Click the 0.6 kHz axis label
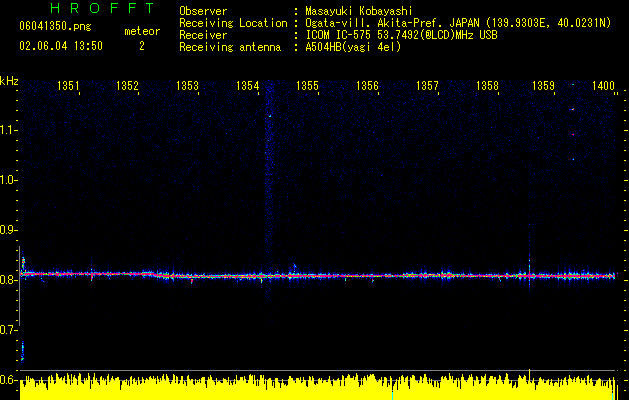Image resolution: width=629 pixels, height=400 pixels. [7, 380]
